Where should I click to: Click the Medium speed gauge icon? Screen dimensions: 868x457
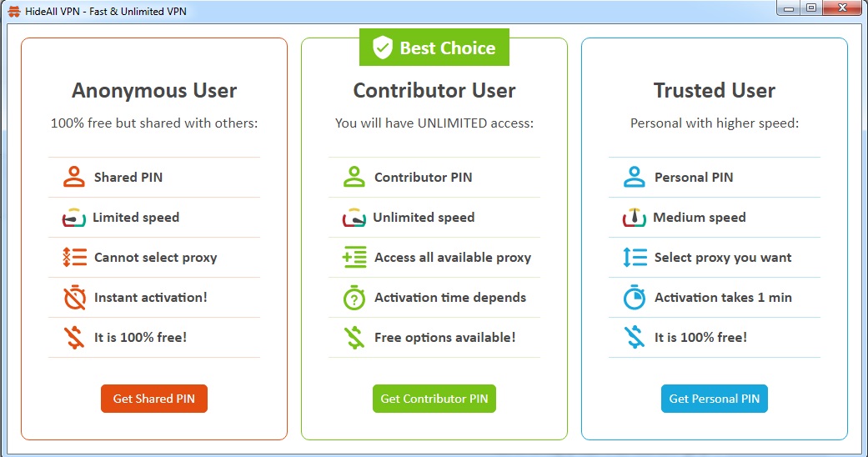[x=635, y=218]
